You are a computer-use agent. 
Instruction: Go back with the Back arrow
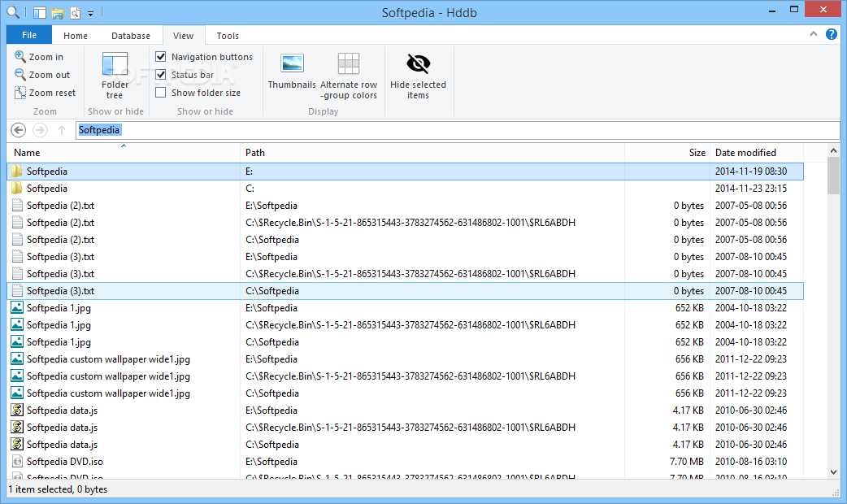pyautogui.click(x=19, y=130)
